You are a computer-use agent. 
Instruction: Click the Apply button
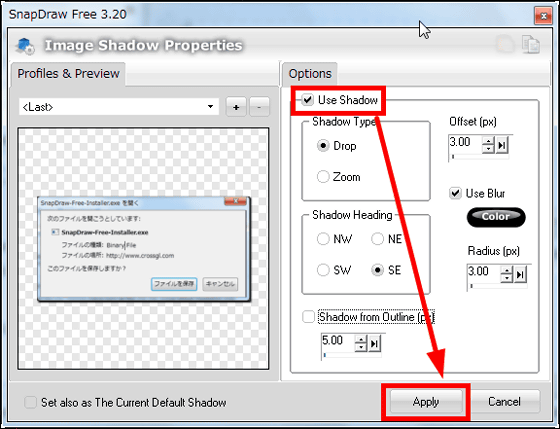tap(426, 402)
